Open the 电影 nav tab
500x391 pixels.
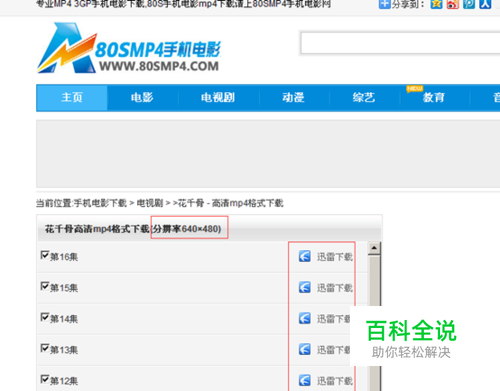(142, 97)
